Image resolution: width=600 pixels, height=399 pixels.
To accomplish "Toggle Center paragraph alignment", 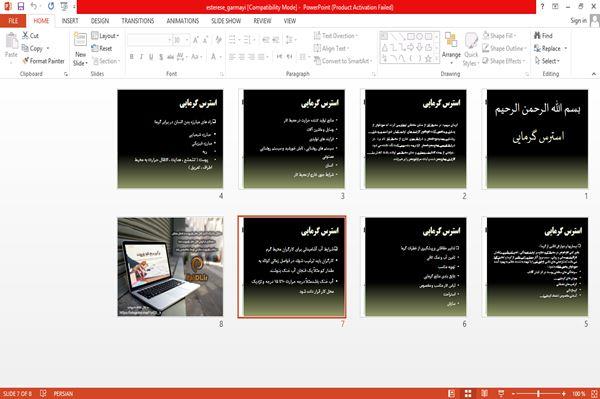I will click(x=241, y=57).
